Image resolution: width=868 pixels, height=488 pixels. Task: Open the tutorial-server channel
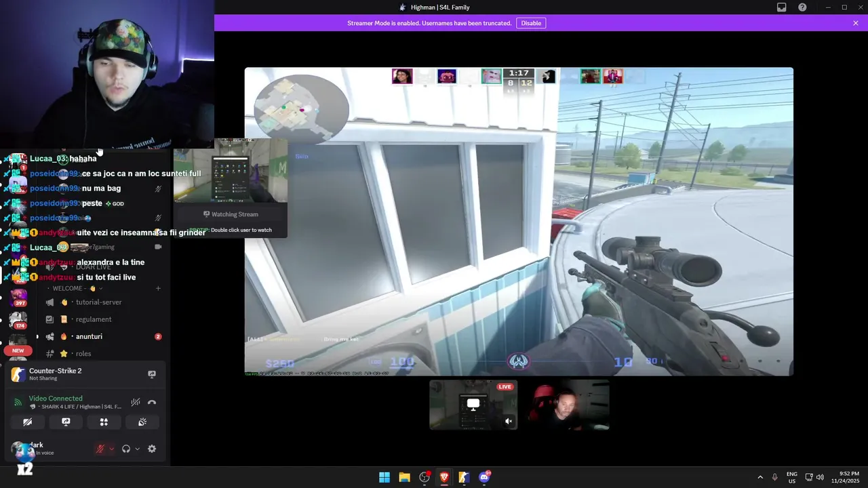(99, 302)
